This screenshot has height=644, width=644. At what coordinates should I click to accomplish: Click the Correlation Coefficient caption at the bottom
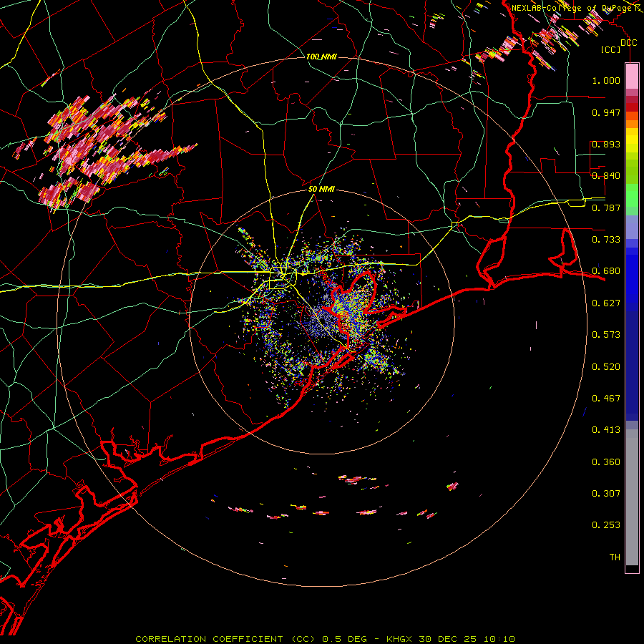pyautogui.click(x=326, y=639)
